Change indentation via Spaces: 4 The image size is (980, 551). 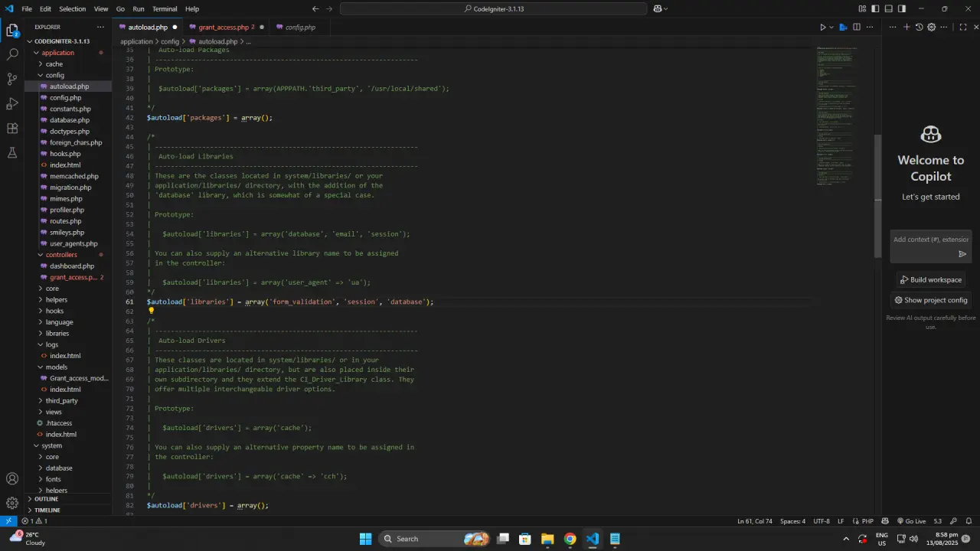coord(792,521)
